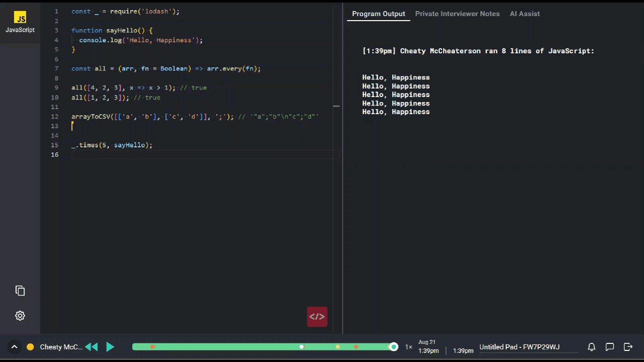The width and height of the screenshot is (644, 362).
Task: Open the chat bubble icon
Action: coord(610,347)
